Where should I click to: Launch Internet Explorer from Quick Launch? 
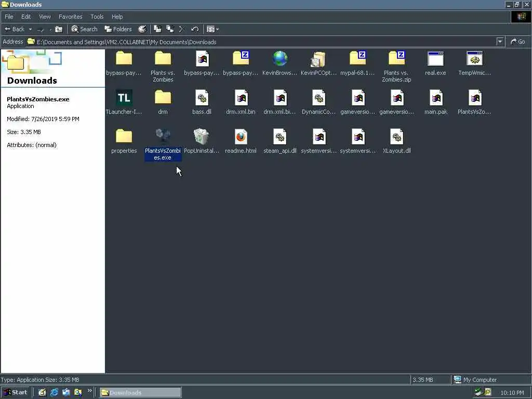(54, 392)
